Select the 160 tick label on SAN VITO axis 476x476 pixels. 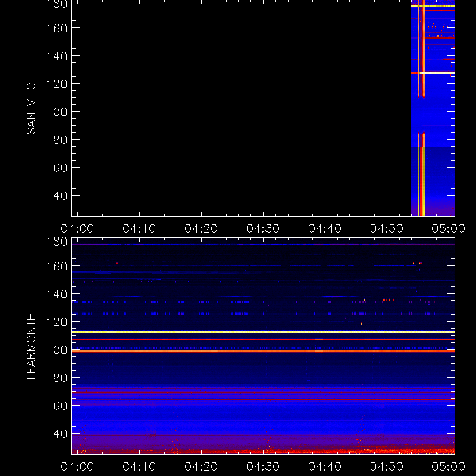click(x=57, y=28)
